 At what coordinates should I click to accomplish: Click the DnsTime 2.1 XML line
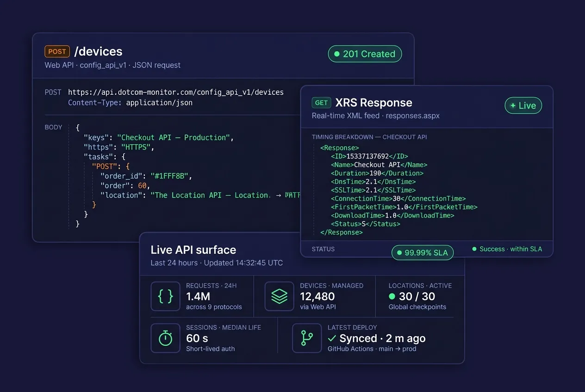(x=373, y=182)
